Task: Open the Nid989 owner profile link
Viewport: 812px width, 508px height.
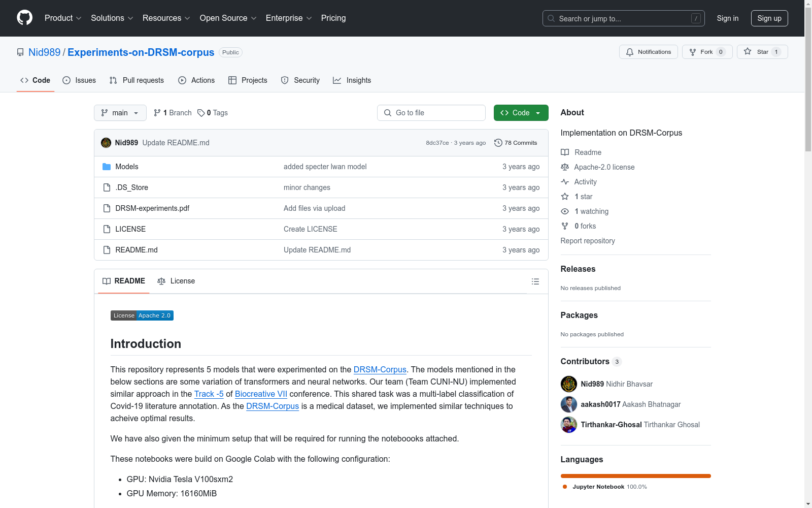Action: pyautogui.click(x=45, y=52)
